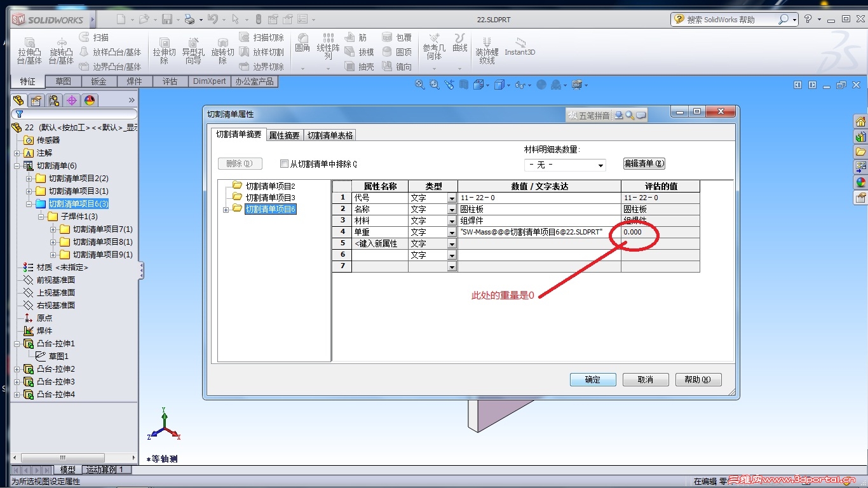Click the 抽壳 shell tool
This screenshot has width=868, height=488.
point(359,67)
